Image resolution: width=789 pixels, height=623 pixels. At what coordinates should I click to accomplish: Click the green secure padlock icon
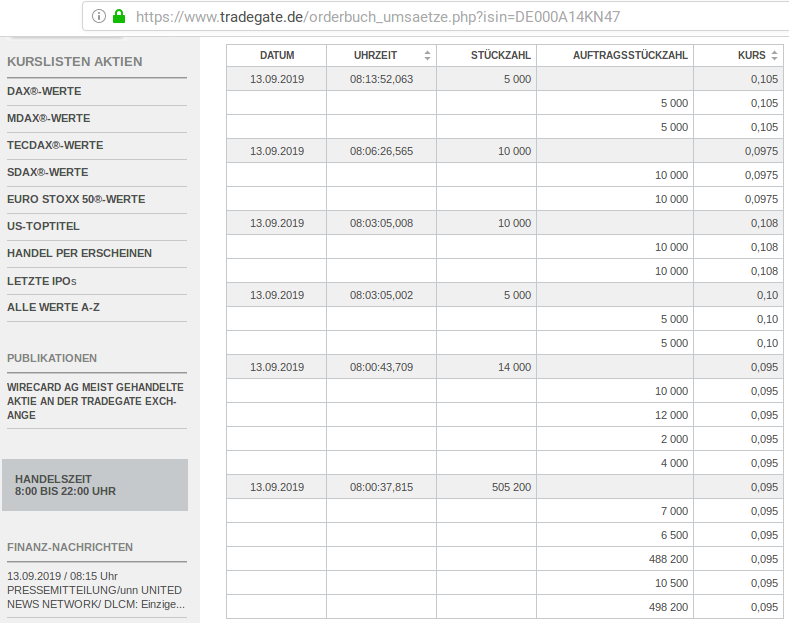tap(119, 17)
